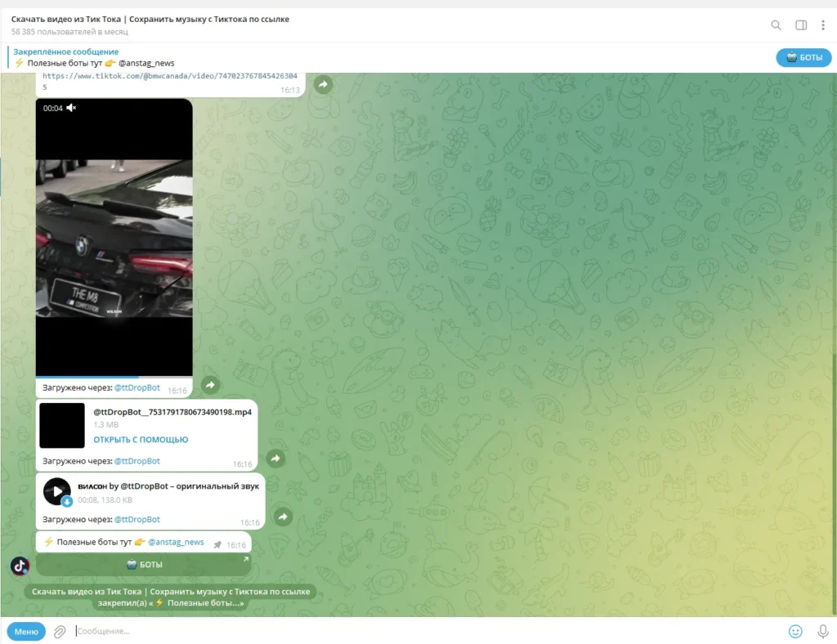The width and height of the screenshot is (837, 644).
Task: Download the audio via blue arrow badge
Action: 67,502
